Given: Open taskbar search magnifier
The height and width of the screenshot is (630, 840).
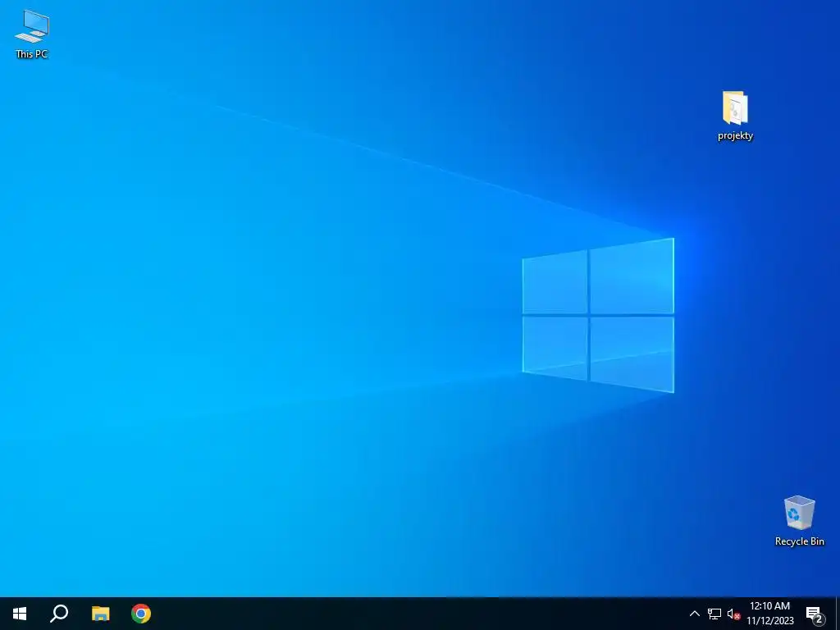Looking at the screenshot, I should coord(59,614).
